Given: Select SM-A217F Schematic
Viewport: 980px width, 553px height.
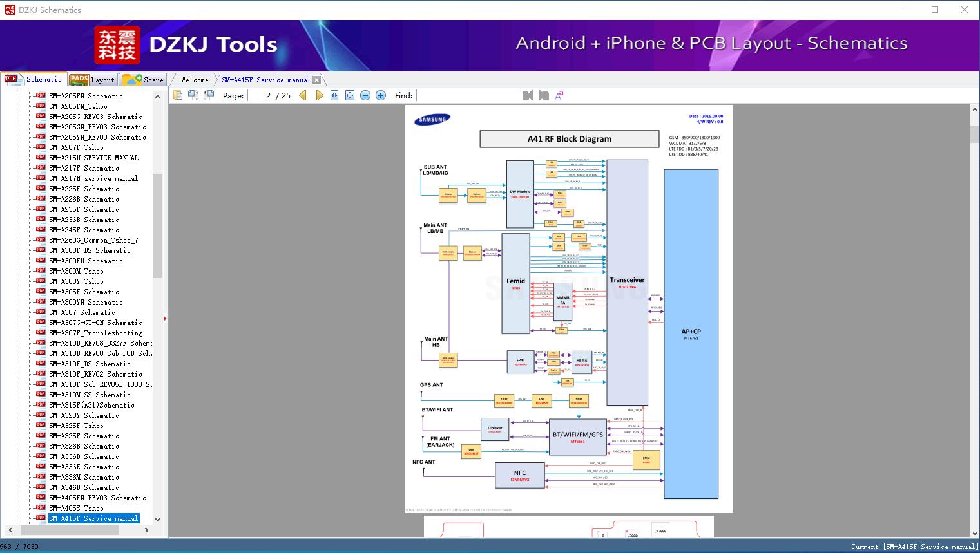Looking at the screenshot, I should [x=84, y=168].
